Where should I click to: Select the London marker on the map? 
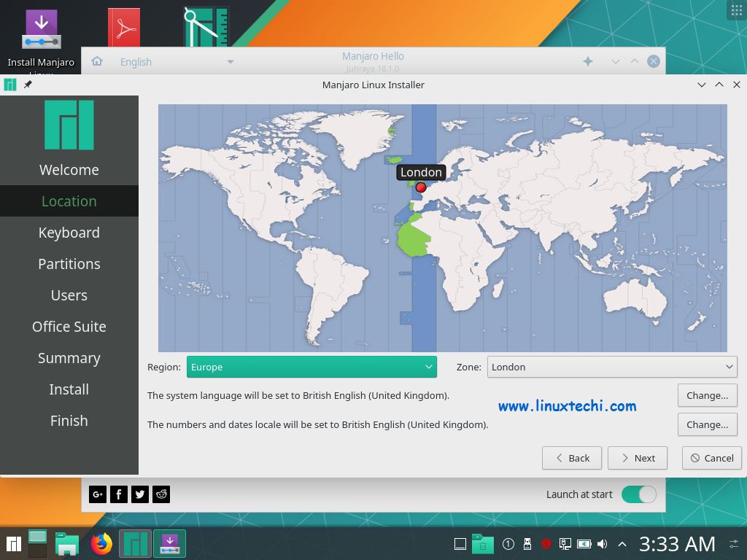[x=421, y=187]
